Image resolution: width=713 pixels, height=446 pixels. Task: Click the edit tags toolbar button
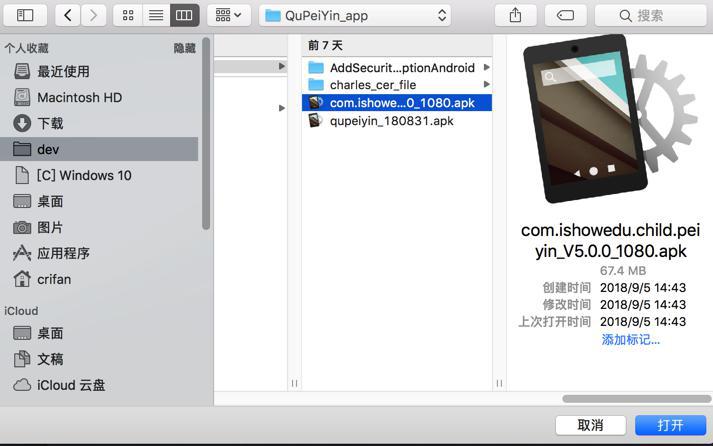[x=565, y=15]
